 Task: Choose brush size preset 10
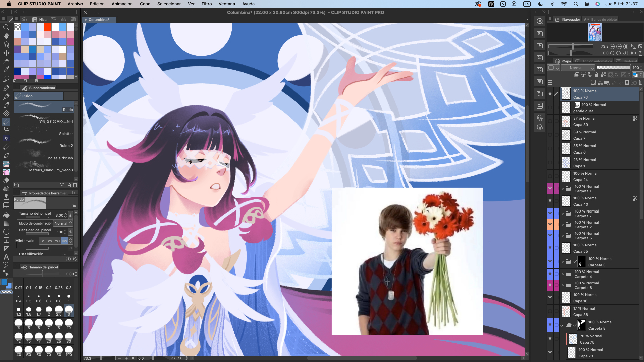coord(69,324)
